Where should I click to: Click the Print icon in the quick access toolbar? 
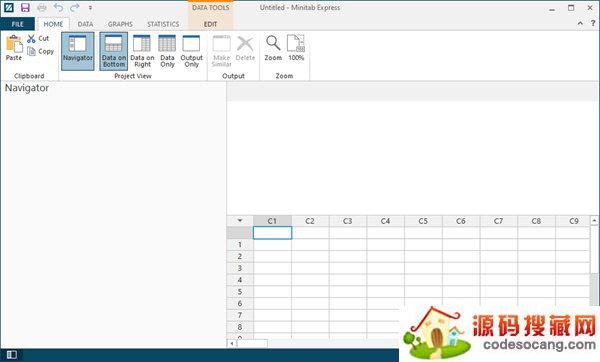pos(42,7)
